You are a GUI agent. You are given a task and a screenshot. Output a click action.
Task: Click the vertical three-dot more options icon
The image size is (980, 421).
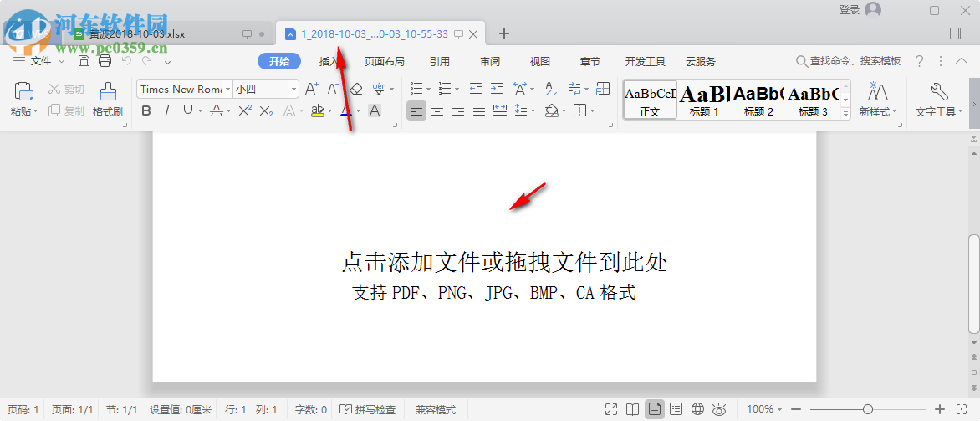pos(941,61)
